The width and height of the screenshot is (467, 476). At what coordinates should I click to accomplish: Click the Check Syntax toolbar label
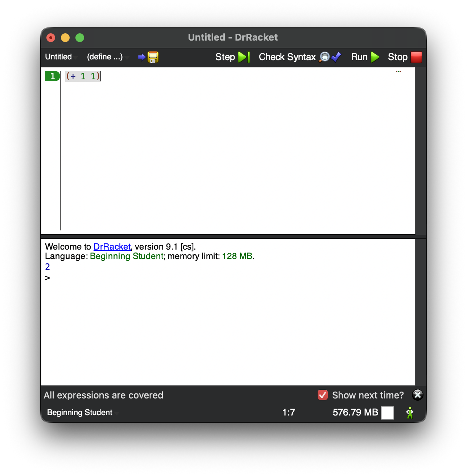(287, 57)
